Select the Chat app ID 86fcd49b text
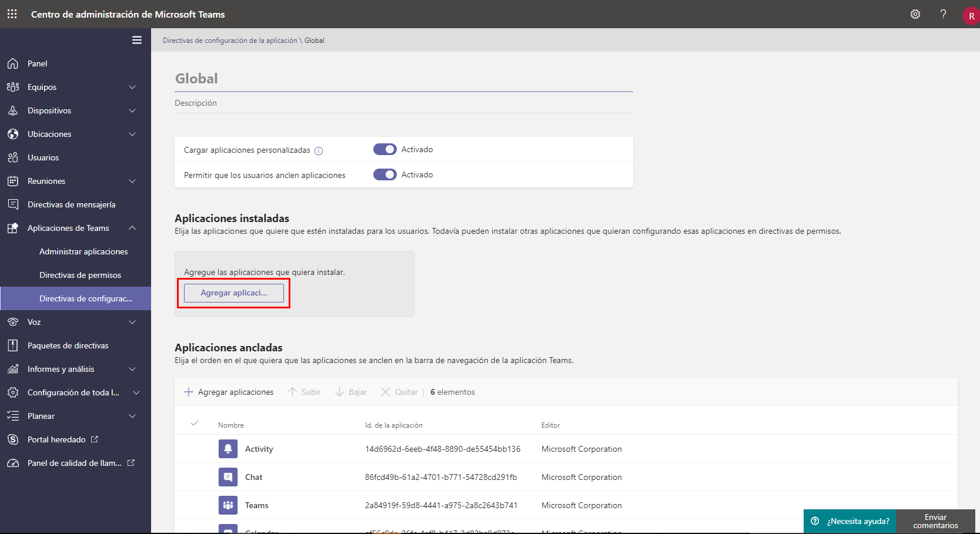 441,477
